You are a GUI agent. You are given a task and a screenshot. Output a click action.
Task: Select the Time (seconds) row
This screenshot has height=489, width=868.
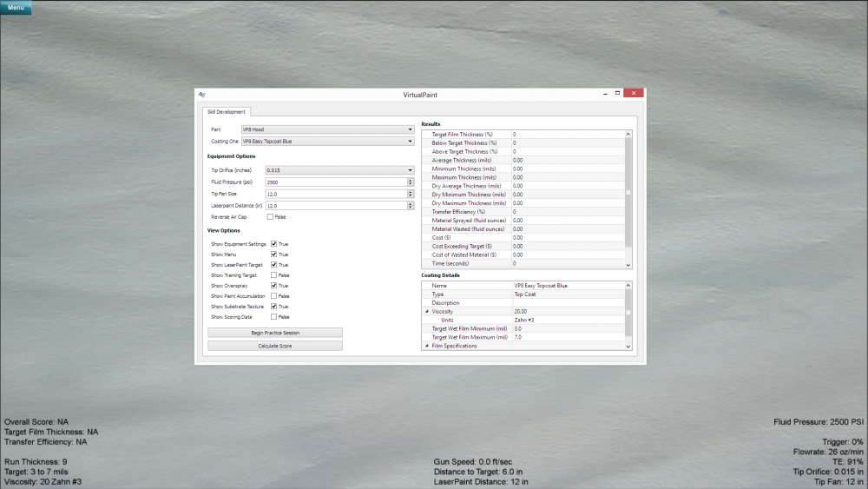523,263
